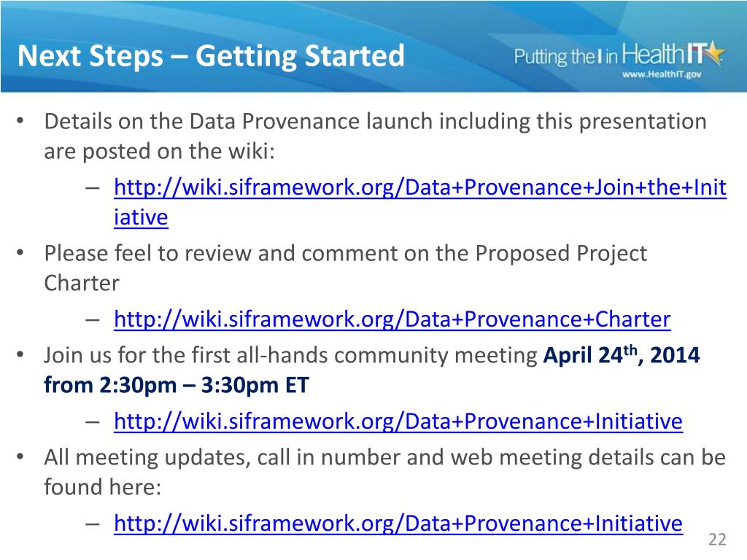Open the Data+Provenance+Join+the+Init wiki link
Image resolution: width=747 pixels, height=560 pixels.
pos(420,187)
